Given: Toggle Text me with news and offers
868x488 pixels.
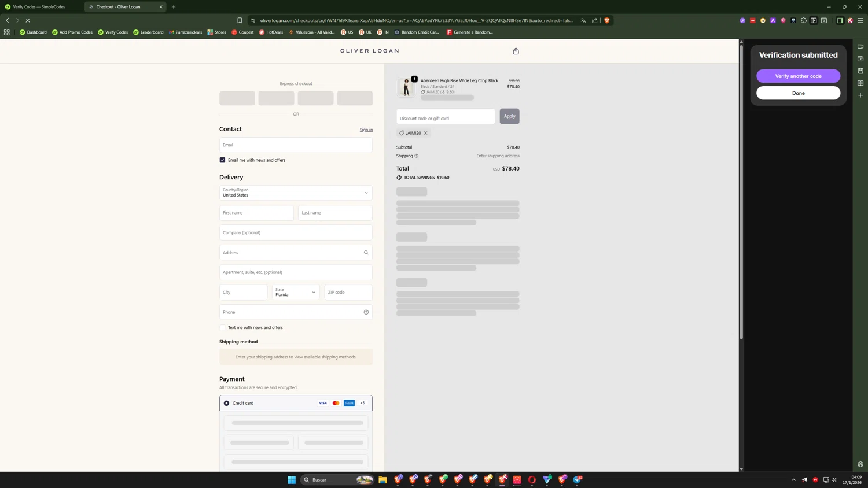Looking at the screenshot, I should pyautogui.click(x=222, y=328).
